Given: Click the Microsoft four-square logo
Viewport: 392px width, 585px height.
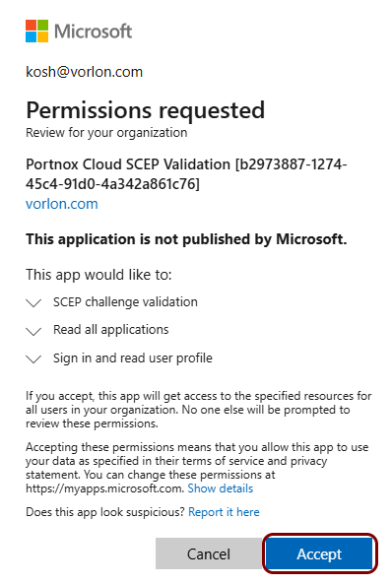Looking at the screenshot, I should coord(36,31).
